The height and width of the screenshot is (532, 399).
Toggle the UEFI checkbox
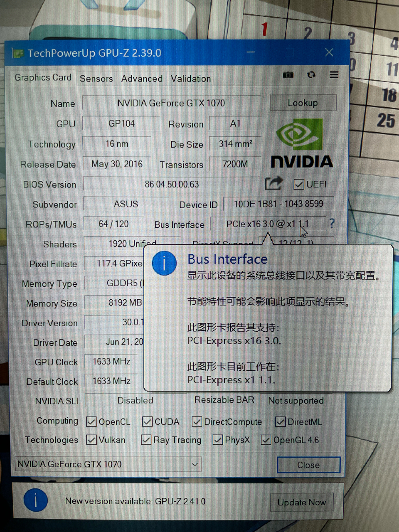click(299, 184)
